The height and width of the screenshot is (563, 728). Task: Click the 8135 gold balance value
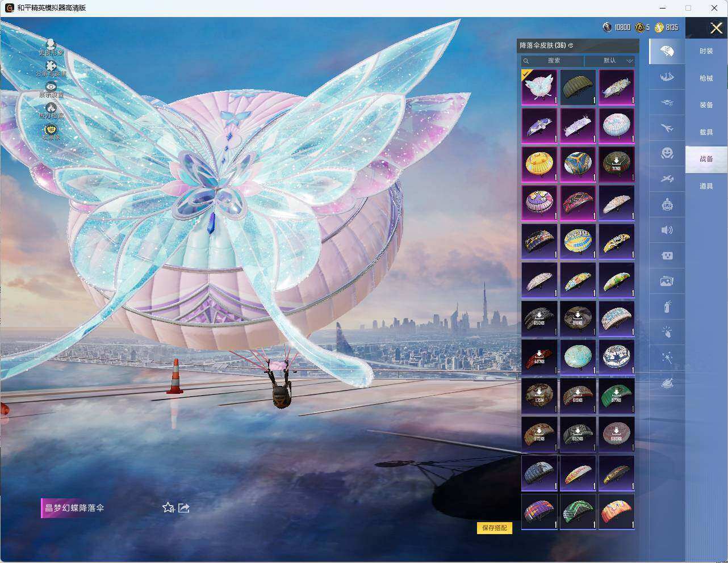coord(672,27)
